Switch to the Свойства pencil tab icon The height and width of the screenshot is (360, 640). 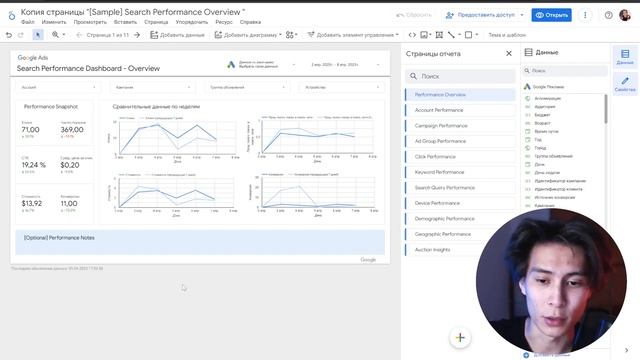click(625, 84)
